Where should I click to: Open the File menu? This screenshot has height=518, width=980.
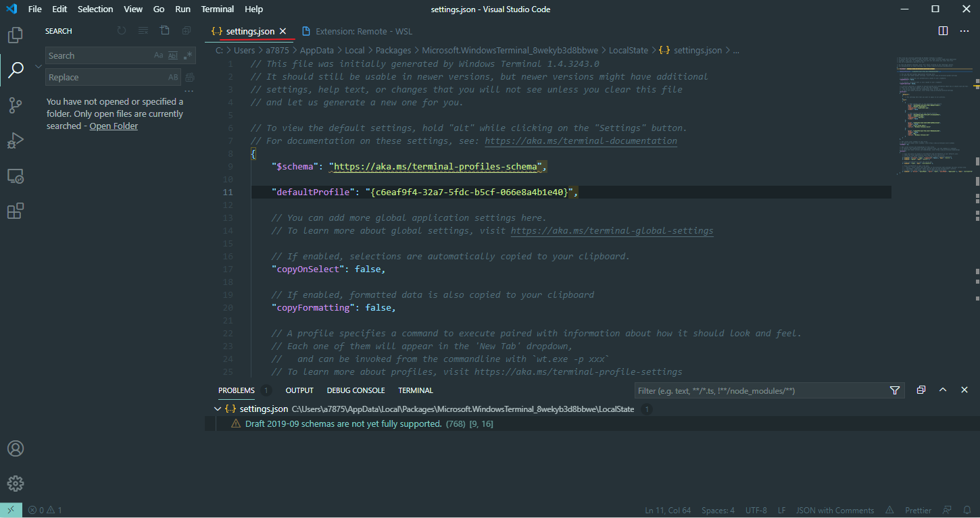click(35, 9)
